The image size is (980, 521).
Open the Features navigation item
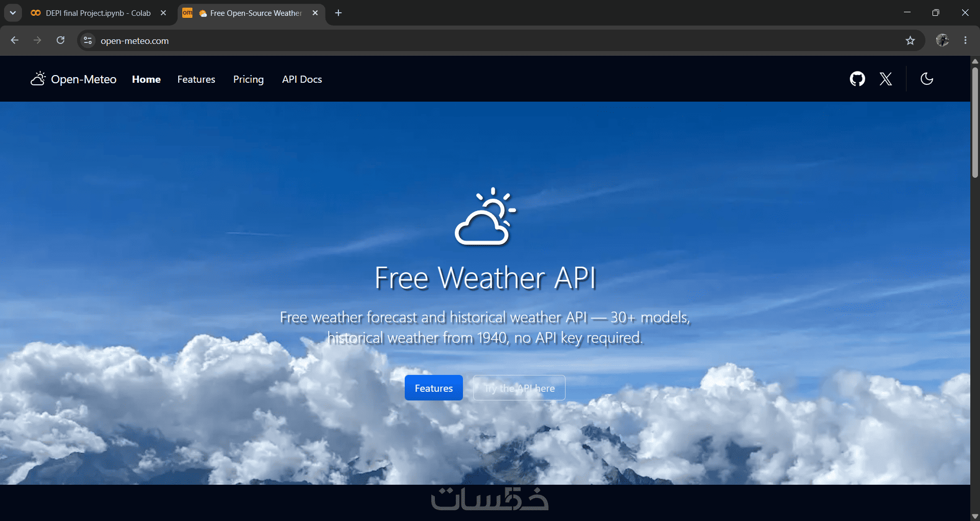[x=196, y=79]
